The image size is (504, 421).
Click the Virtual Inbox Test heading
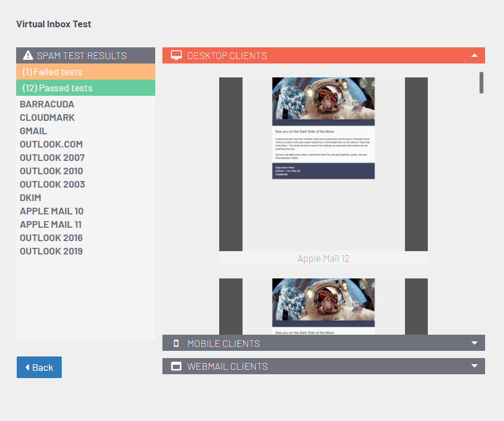[53, 24]
